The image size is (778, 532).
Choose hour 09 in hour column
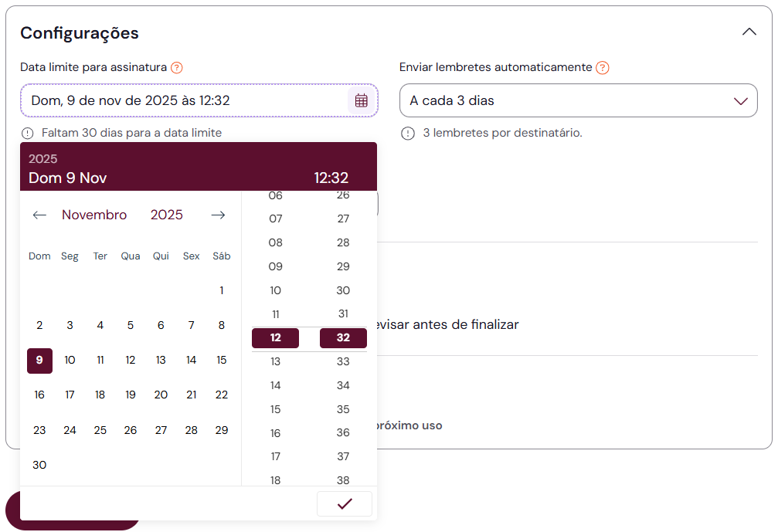point(275,267)
